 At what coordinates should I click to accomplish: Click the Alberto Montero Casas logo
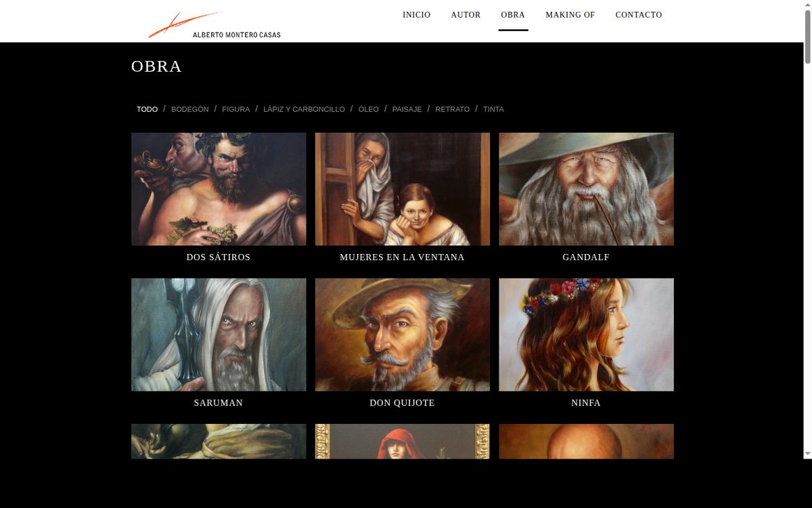pyautogui.click(x=215, y=25)
